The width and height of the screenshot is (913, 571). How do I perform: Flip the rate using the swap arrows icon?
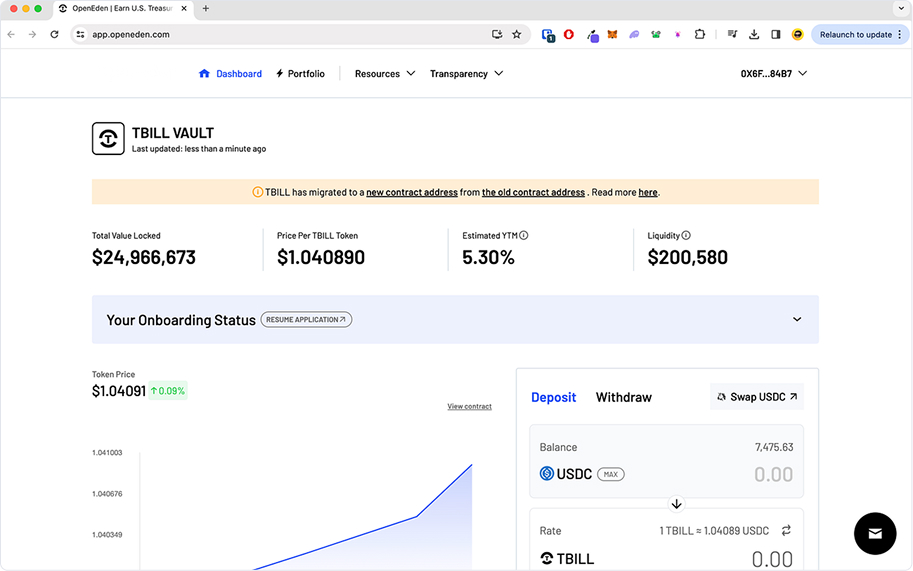[x=786, y=530]
